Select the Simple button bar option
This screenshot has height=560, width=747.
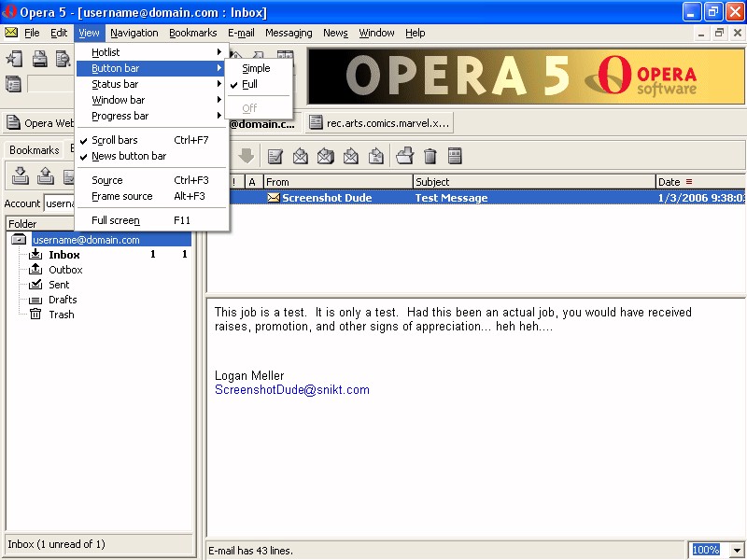click(259, 68)
